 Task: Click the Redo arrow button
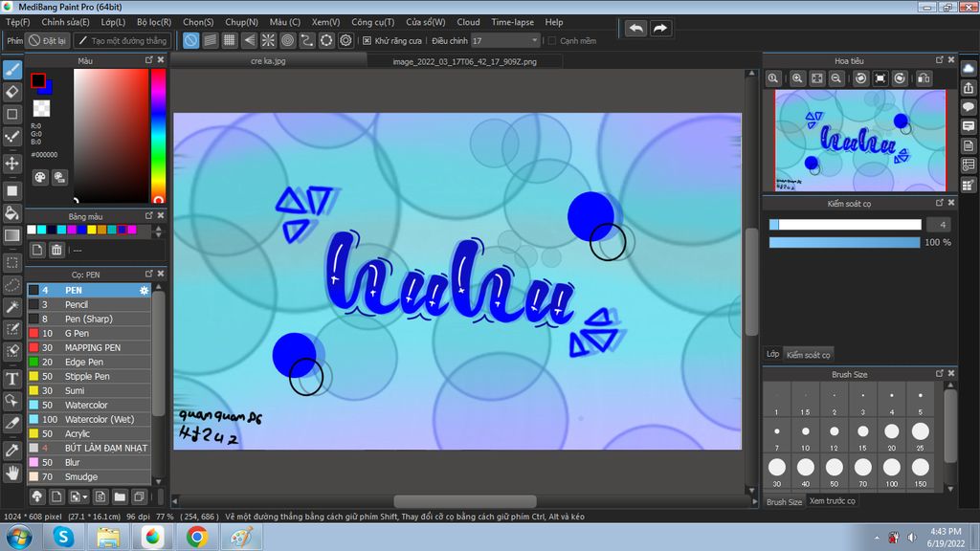coord(660,28)
